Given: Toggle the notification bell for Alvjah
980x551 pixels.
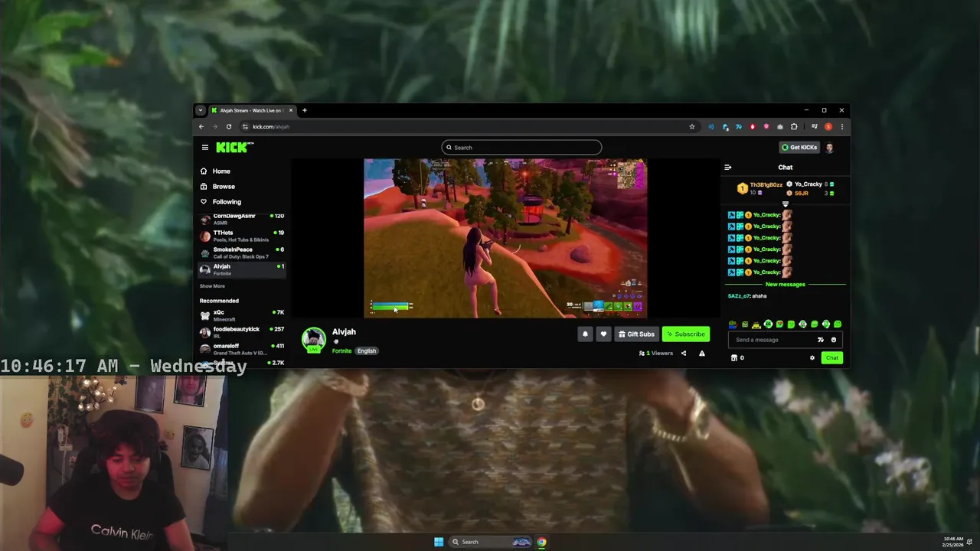Looking at the screenshot, I should (x=585, y=334).
